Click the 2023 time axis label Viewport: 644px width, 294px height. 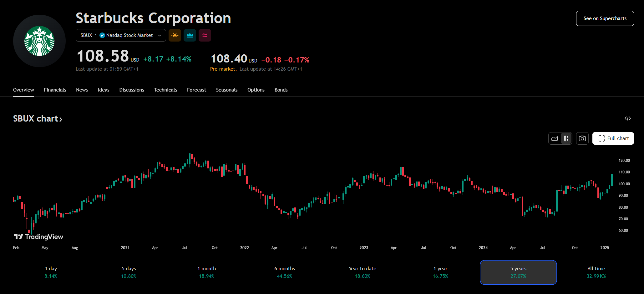point(364,248)
